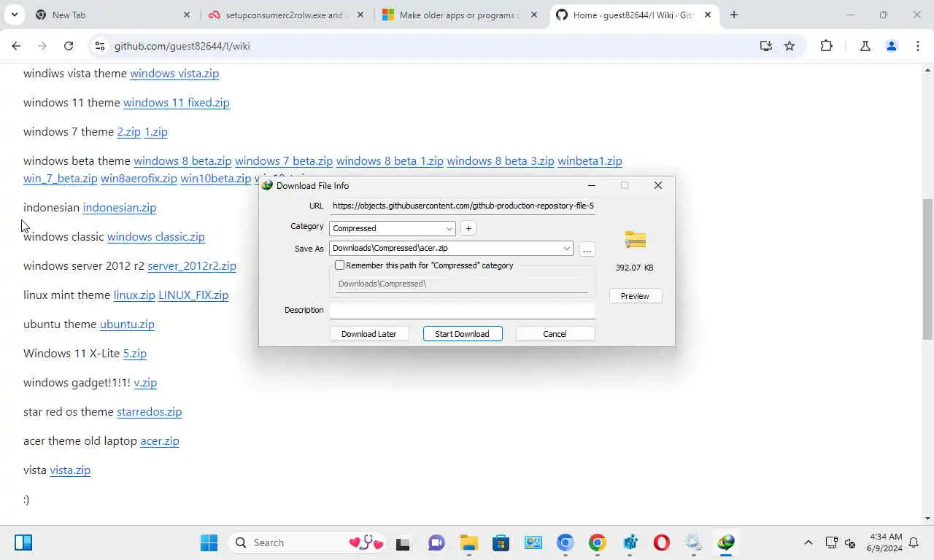Open indonesian.zip link
This screenshot has width=934, height=560.
tap(120, 208)
